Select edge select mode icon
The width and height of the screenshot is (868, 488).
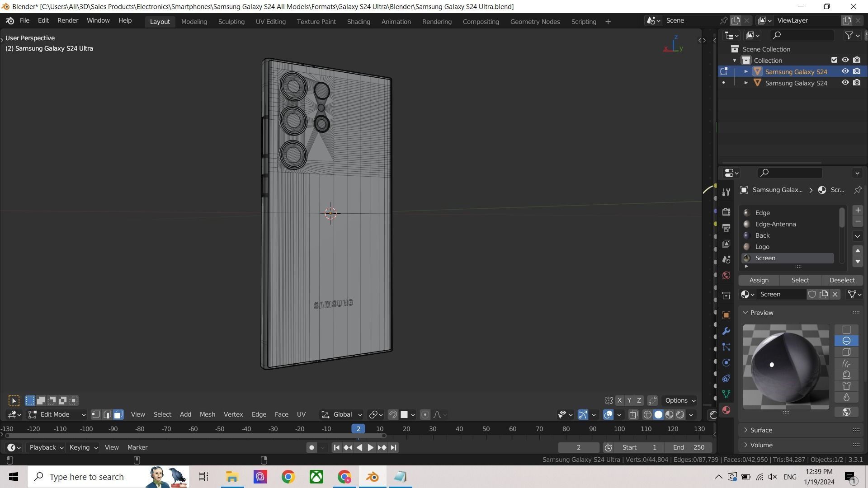(x=107, y=414)
